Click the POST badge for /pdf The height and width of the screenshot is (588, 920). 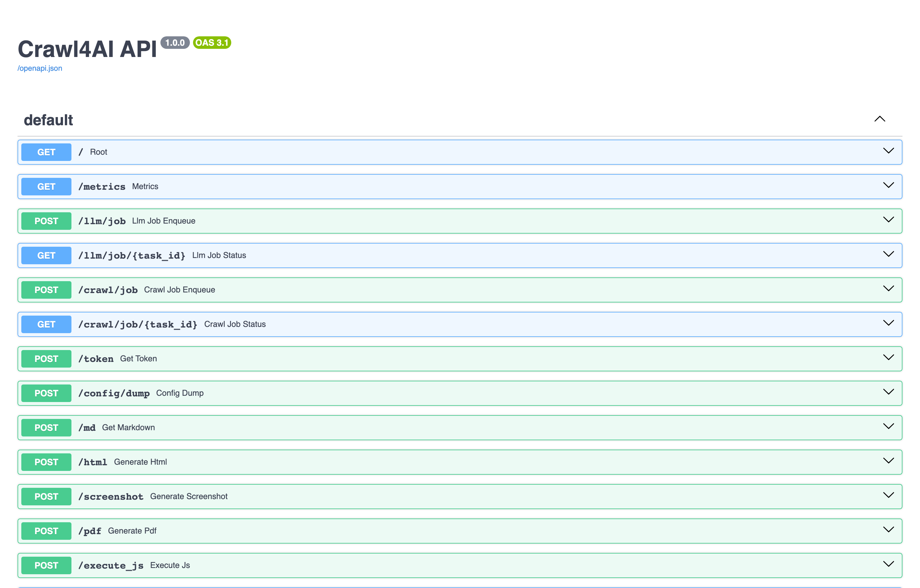click(x=46, y=531)
